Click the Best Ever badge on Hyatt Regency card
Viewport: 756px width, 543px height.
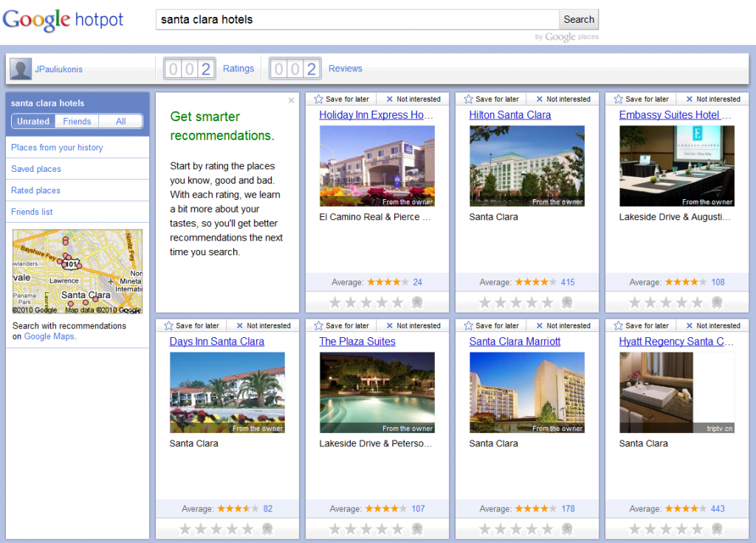pyautogui.click(x=717, y=530)
